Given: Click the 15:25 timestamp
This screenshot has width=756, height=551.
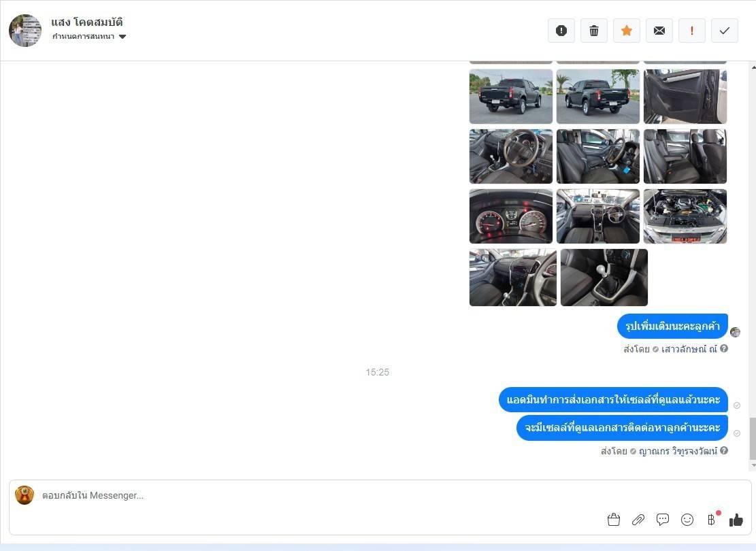Looking at the screenshot, I should [x=378, y=372].
